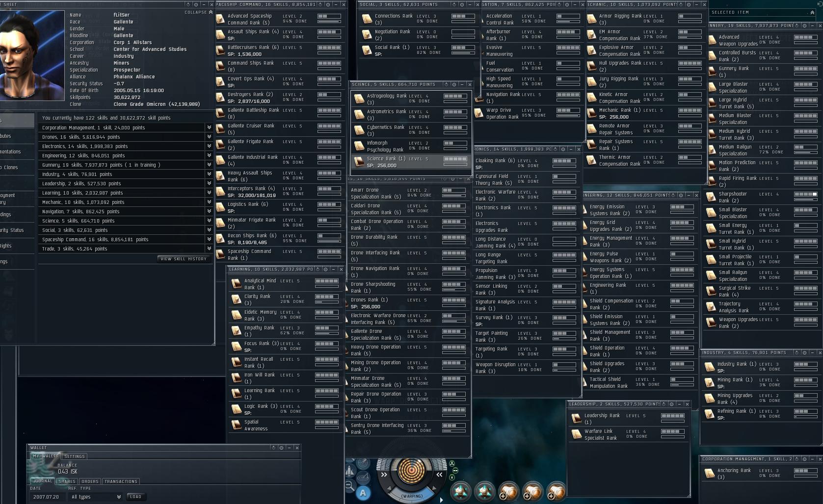Image resolution: width=823 pixels, height=504 pixels.
Task: Pin the Wallet window
Action: pos(281,448)
